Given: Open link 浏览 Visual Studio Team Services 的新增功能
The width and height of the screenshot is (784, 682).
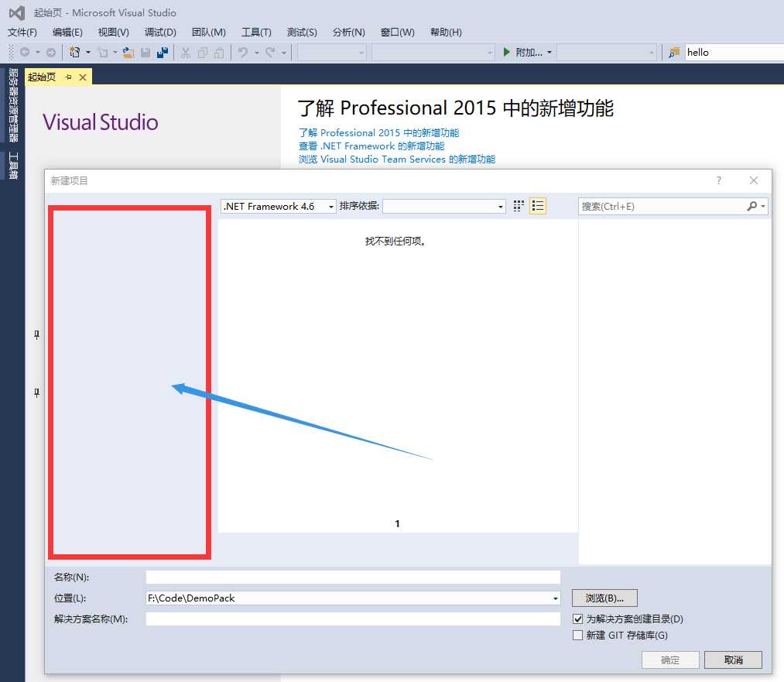Looking at the screenshot, I should (397, 159).
